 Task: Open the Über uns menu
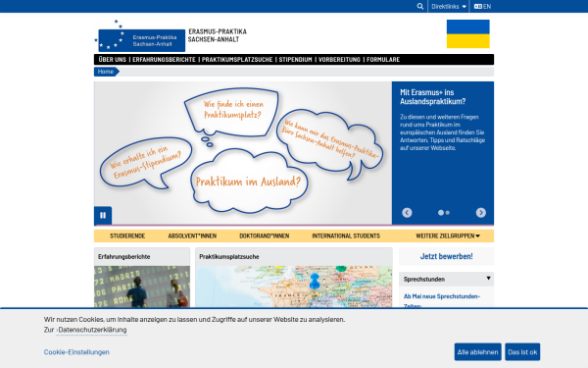pyautogui.click(x=112, y=59)
